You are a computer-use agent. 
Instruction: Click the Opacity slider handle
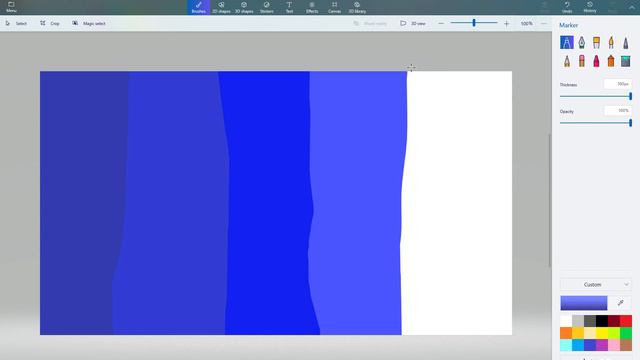tap(630, 123)
